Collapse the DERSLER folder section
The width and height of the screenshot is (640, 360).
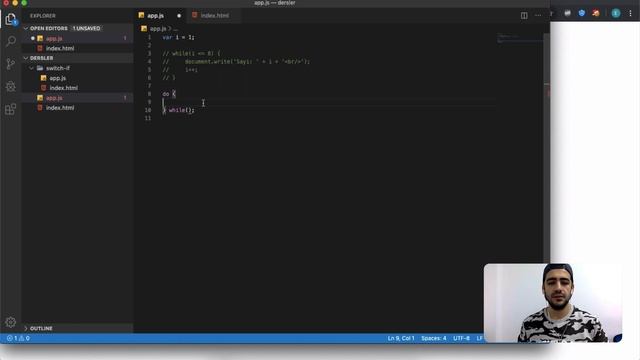click(x=26, y=58)
